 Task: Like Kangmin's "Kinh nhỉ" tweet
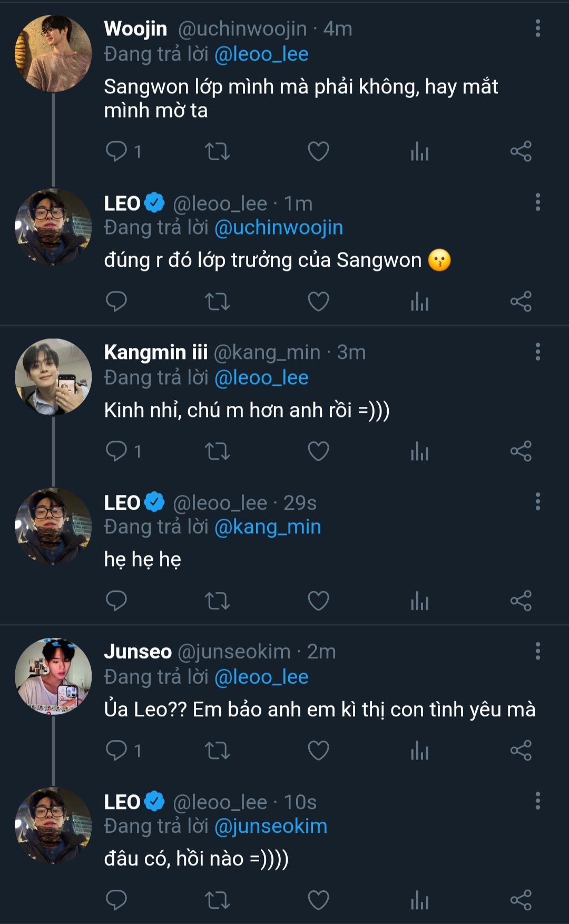[x=318, y=451]
